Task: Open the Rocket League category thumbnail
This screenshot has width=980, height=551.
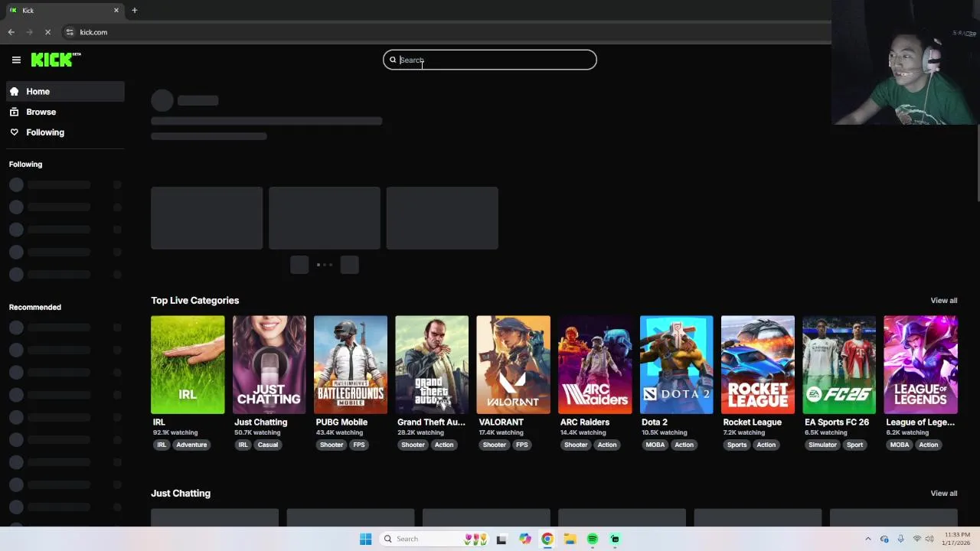Action: [x=757, y=364]
